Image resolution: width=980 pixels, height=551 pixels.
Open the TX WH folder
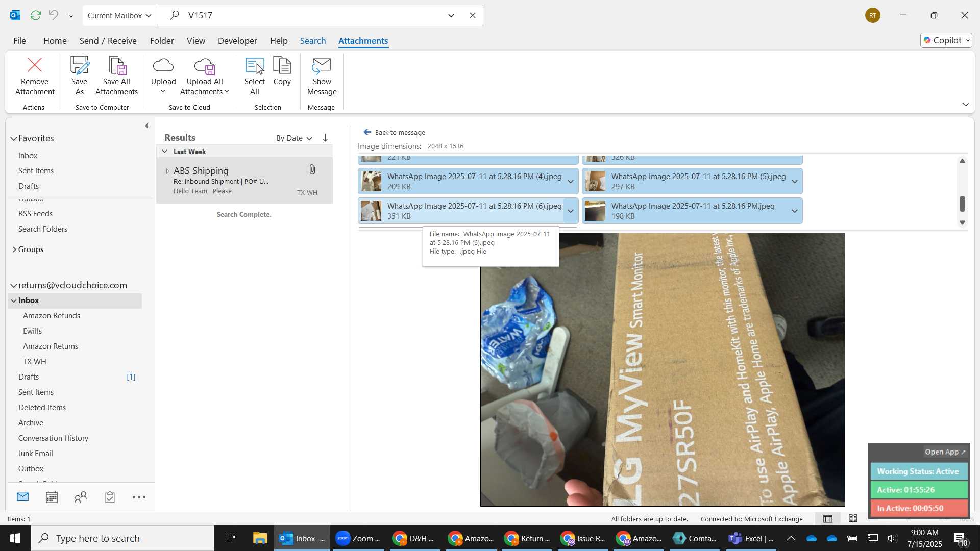pos(35,362)
